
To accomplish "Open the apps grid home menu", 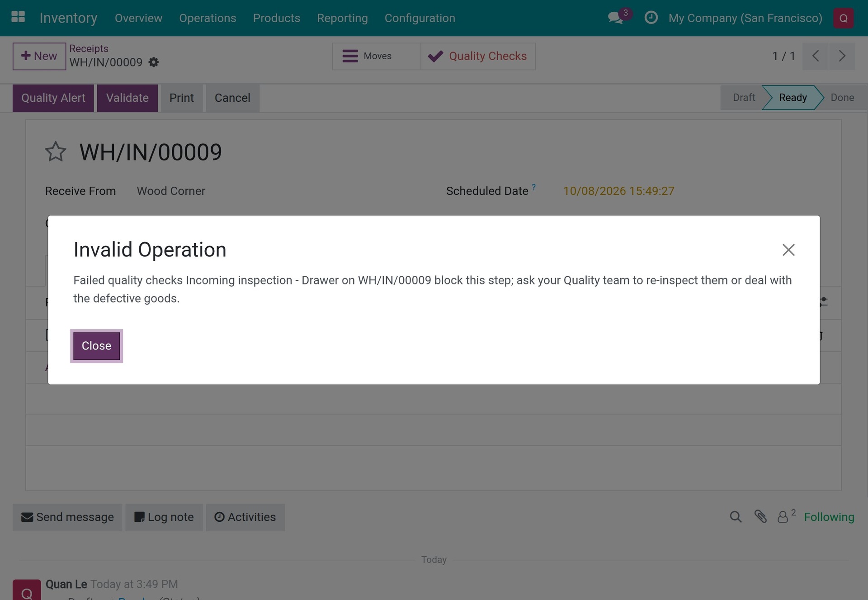I will coord(18,17).
